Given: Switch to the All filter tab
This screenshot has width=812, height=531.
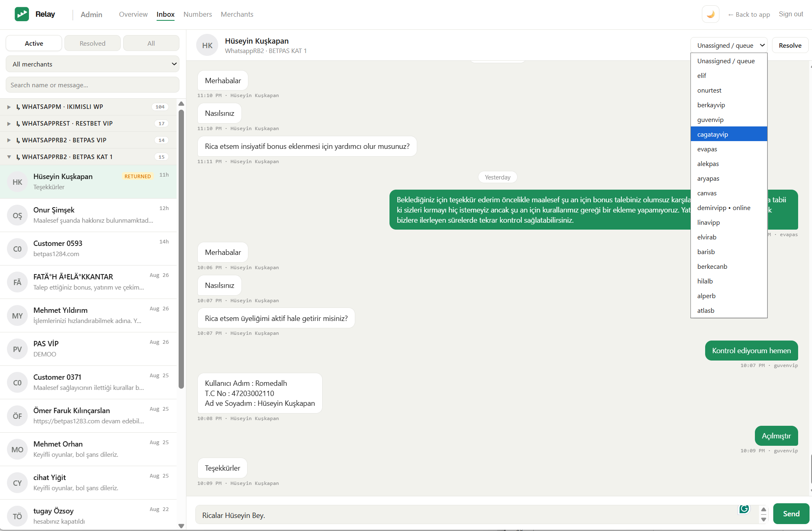Looking at the screenshot, I should [x=151, y=43].
